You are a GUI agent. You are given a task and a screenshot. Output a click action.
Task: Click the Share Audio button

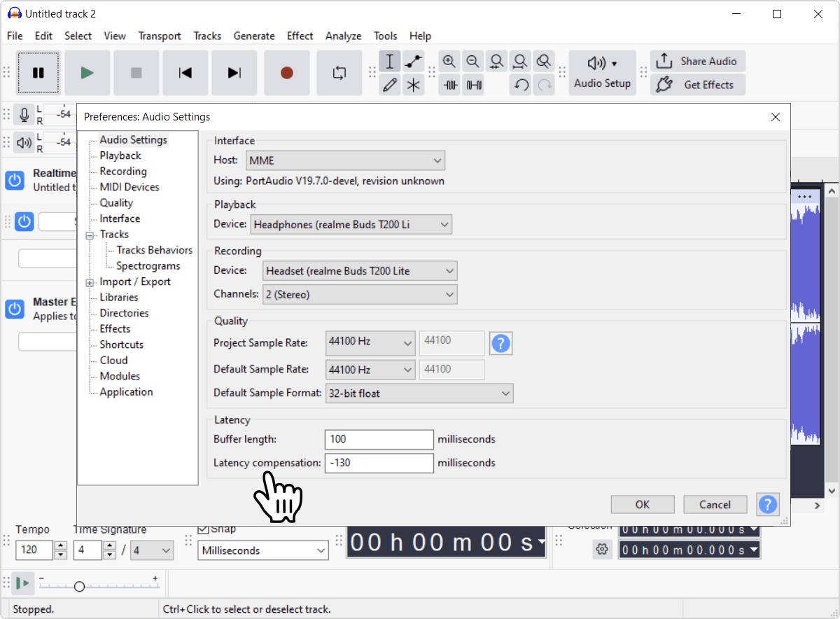(x=697, y=61)
